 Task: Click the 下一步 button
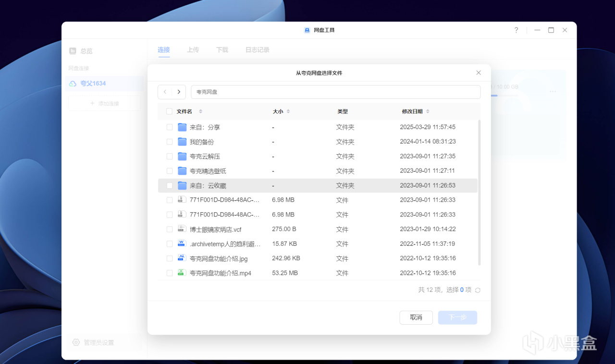click(x=457, y=317)
